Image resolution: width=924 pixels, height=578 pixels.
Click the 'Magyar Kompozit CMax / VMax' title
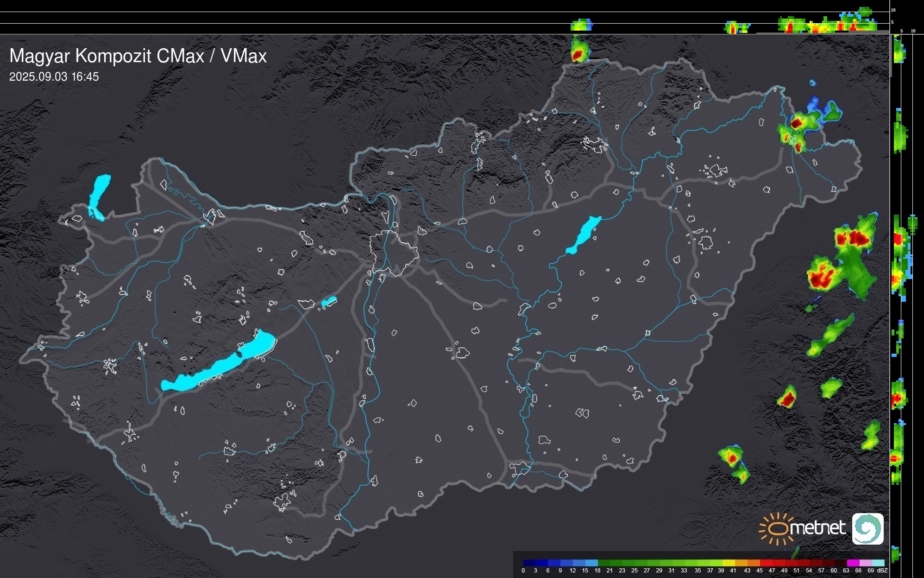click(x=138, y=56)
